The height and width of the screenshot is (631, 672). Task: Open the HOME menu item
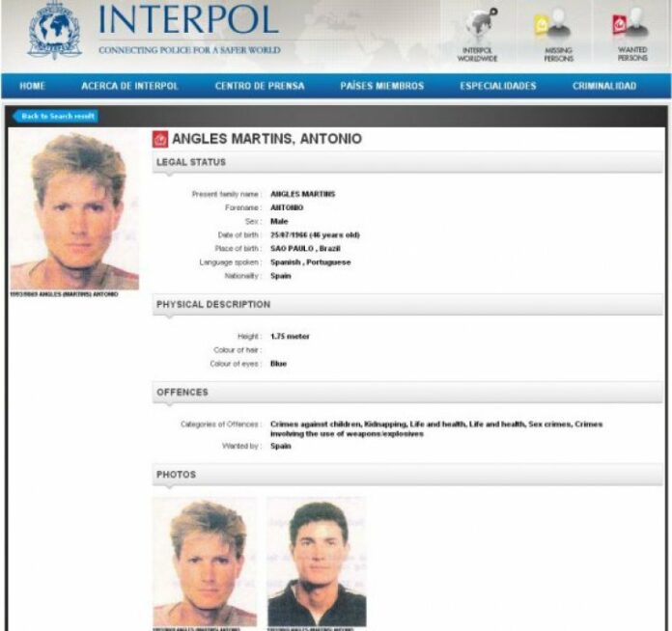click(x=32, y=86)
